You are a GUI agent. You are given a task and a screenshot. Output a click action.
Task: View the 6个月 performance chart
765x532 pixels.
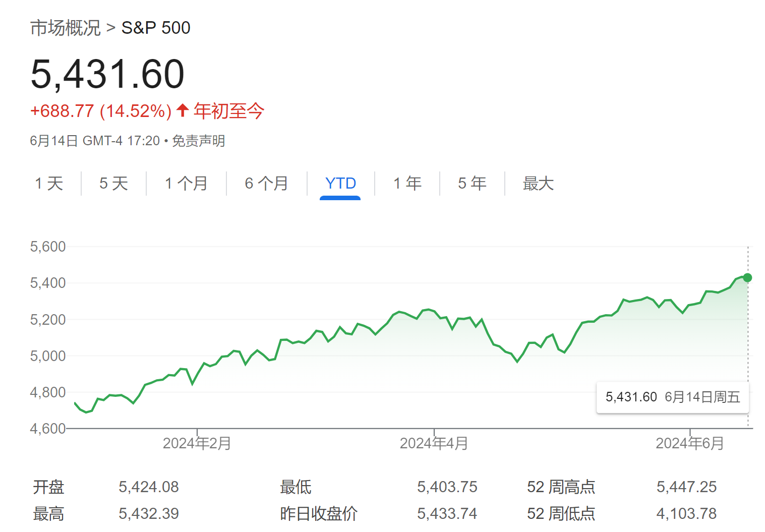267,184
